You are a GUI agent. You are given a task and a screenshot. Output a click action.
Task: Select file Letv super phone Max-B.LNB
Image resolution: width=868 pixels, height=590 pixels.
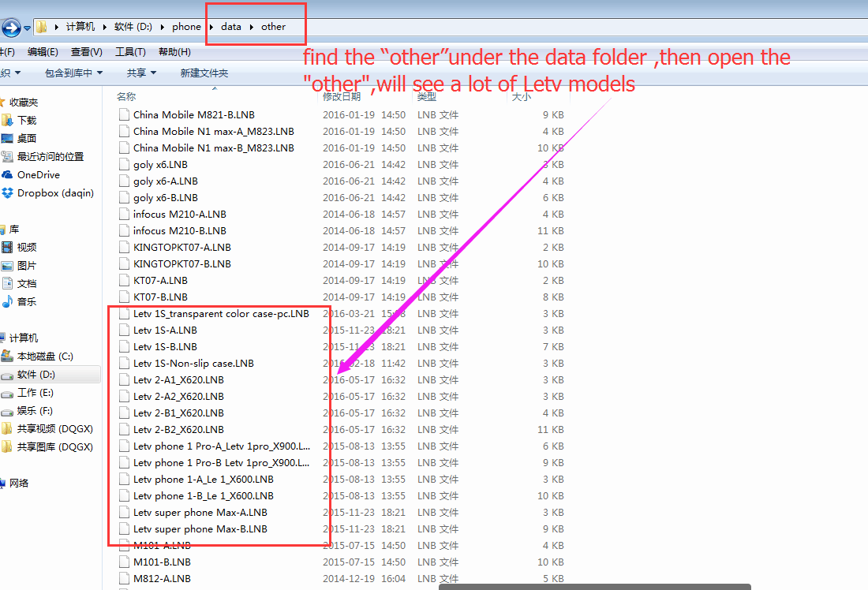coord(200,529)
